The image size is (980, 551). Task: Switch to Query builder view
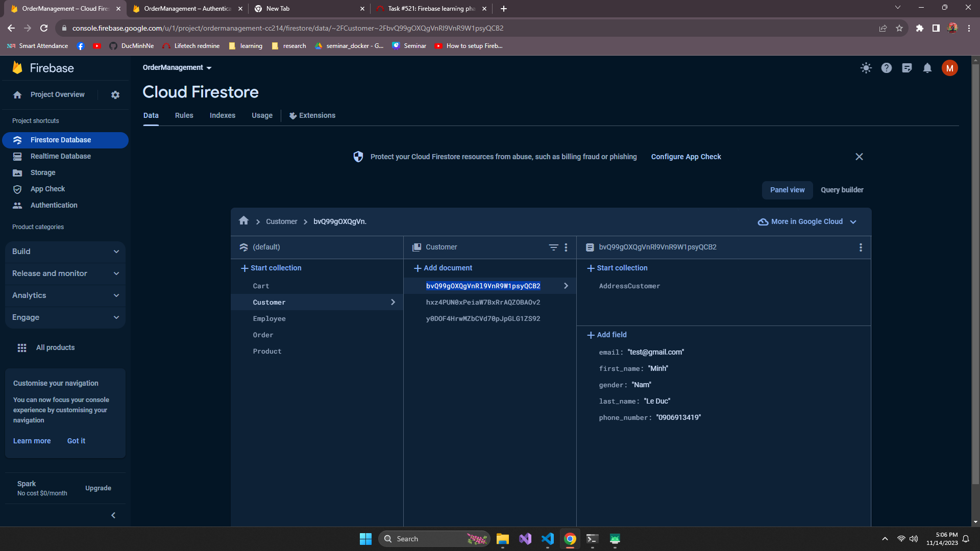point(842,190)
